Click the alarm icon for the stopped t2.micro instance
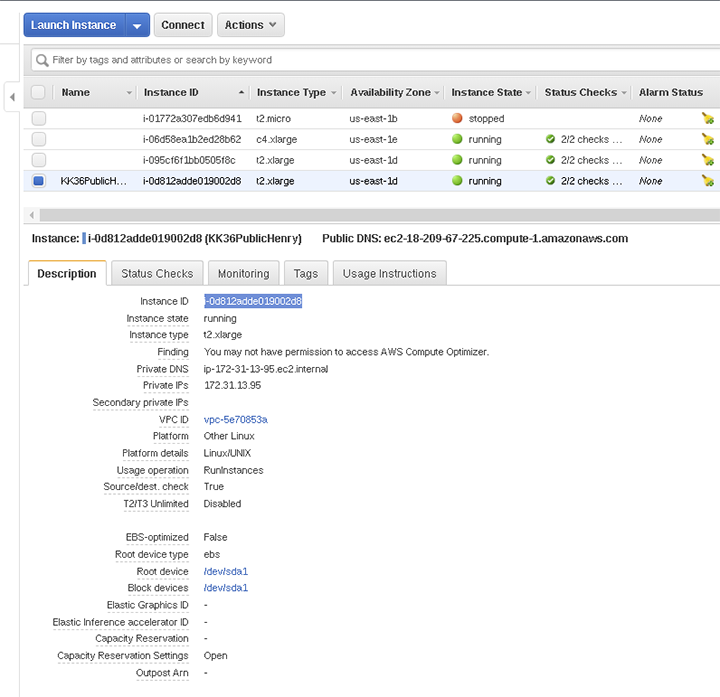The image size is (720, 697). click(708, 118)
